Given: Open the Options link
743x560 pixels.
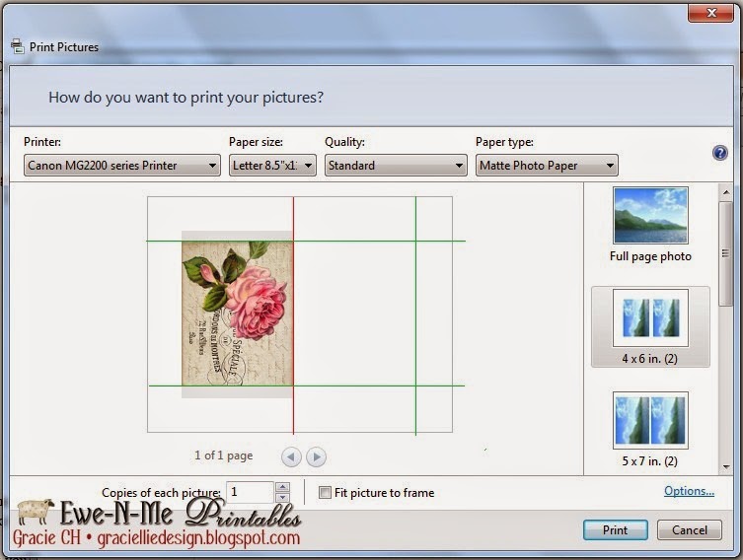Looking at the screenshot, I should (x=689, y=491).
